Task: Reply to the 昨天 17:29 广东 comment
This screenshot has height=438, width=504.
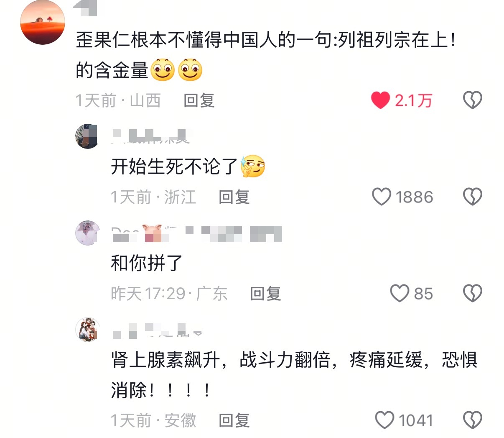Action: point(265,294)
